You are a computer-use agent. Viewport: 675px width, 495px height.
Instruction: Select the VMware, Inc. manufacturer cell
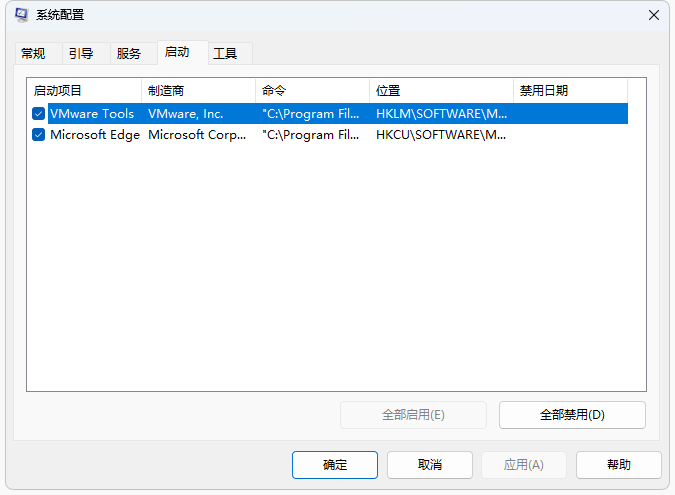[186, 114]
